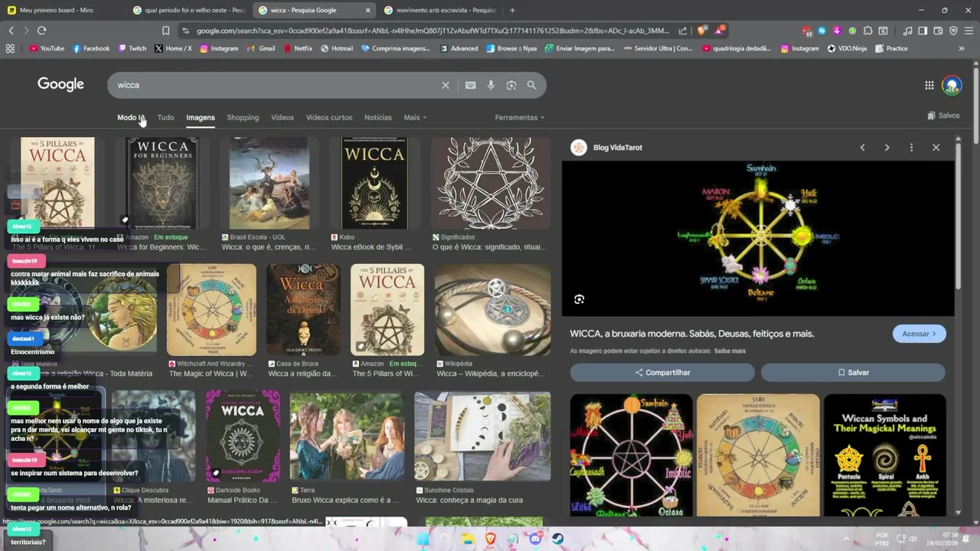Go to the Google logo homepage

point(60,84)
